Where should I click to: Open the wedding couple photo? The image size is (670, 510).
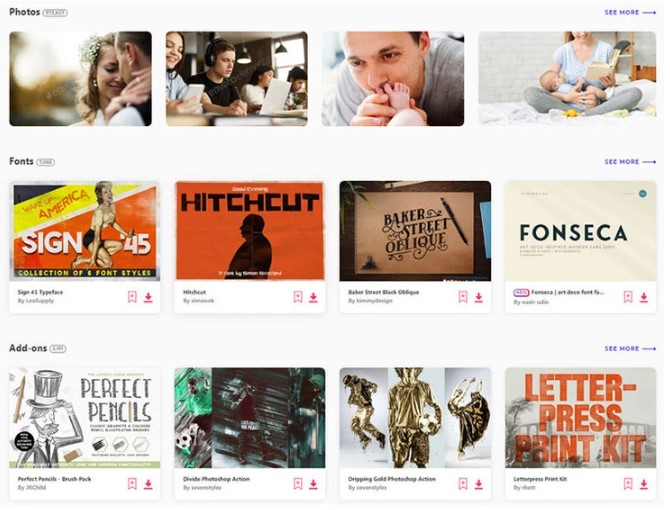coord(80,79)
